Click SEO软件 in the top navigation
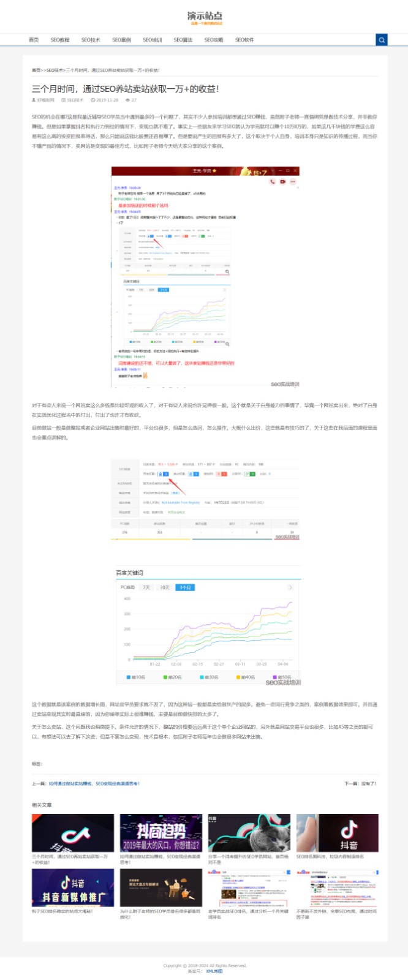The height and width of the screenshot is (980, 408). [x=244, y=40]
